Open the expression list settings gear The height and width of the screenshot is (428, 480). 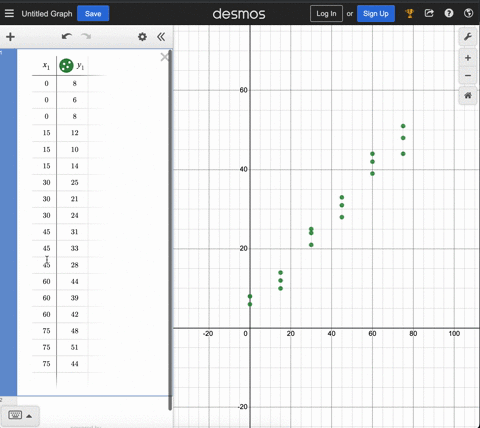click(x=142, y=37)
